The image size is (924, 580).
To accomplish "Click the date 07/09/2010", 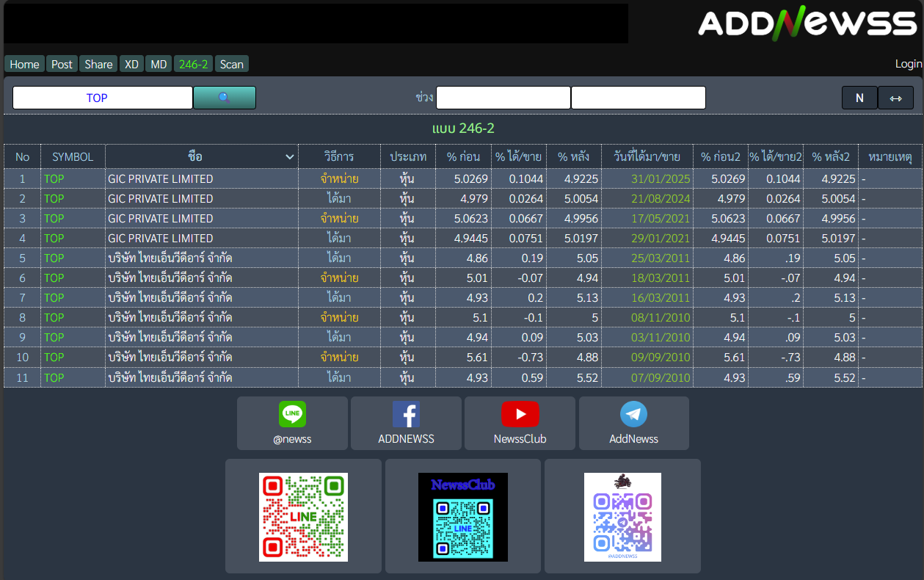I will click(661, 377).
